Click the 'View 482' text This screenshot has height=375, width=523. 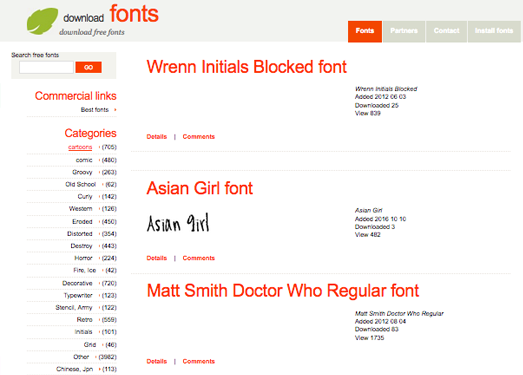pyautogui.click(x=368, y=235)
